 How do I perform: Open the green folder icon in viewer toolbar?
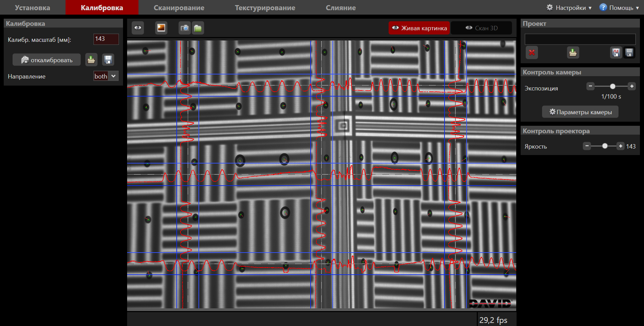(x=198, y=28)
